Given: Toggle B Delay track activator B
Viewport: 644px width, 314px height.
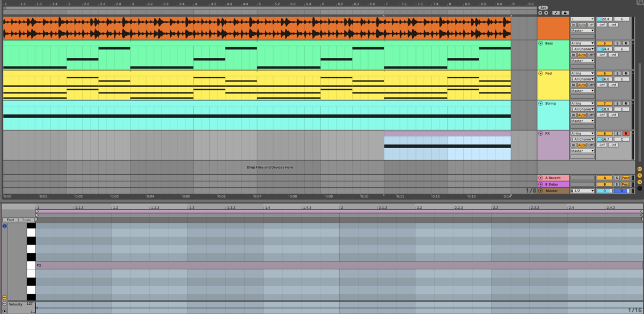Looking at the screenshot, I should [x=605, y=184].
